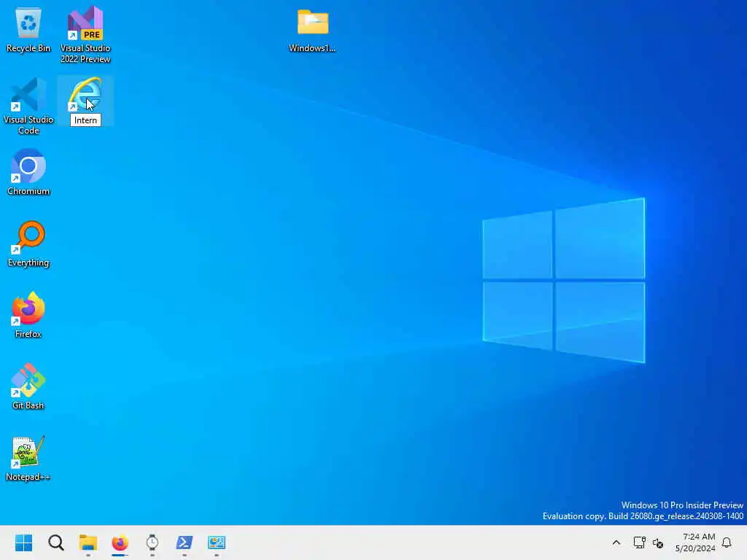Select Visual Studio 2022 Preview shortcut
The width and height of the screenshot is (747, 560).
pos(85,34)
